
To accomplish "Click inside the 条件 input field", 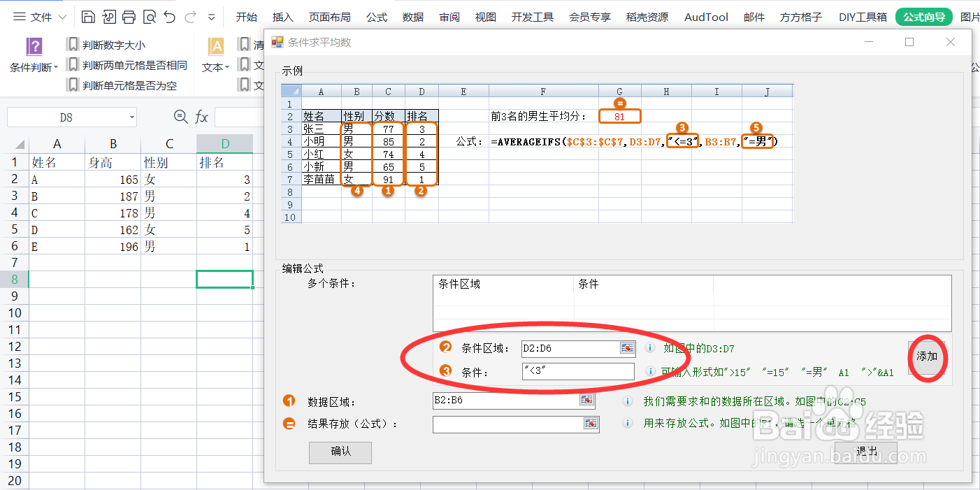I will coord(577,372).
